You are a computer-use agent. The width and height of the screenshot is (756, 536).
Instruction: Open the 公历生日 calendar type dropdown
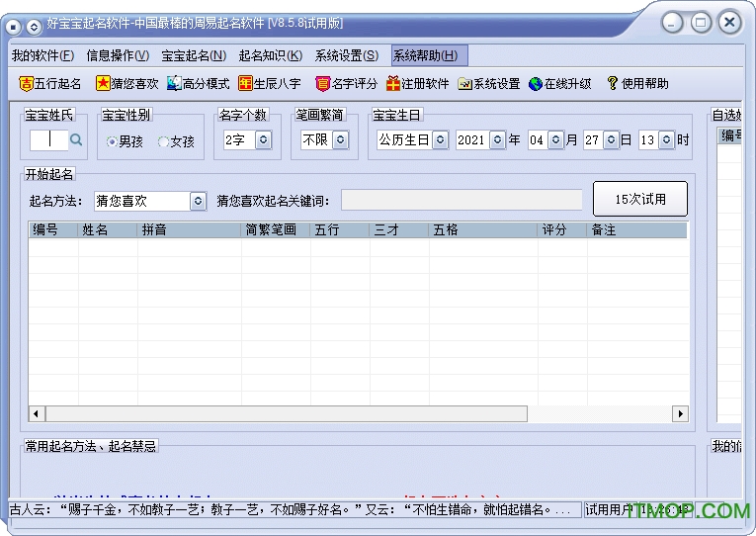click(440, 140)
